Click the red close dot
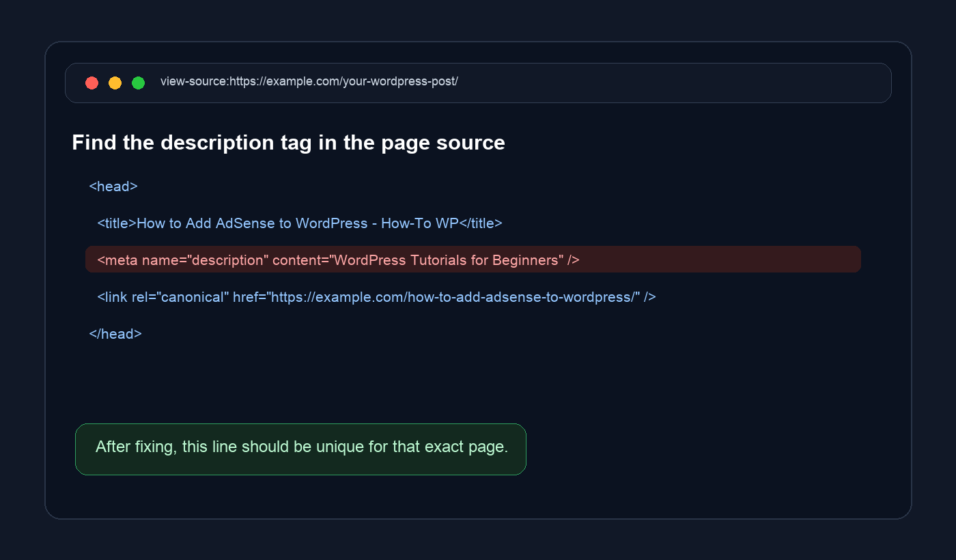956x560 pixels. [x=92, y=83]
